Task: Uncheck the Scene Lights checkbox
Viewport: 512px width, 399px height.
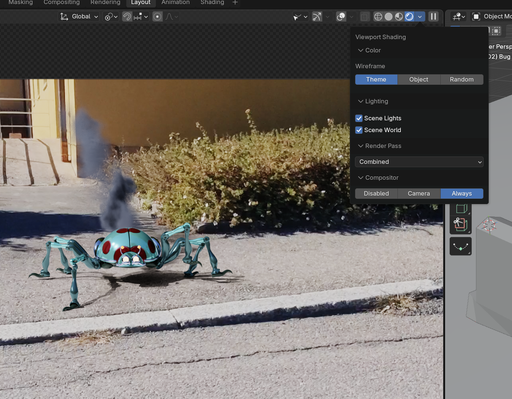Action: pyautogui.click(x=359, y=118)
